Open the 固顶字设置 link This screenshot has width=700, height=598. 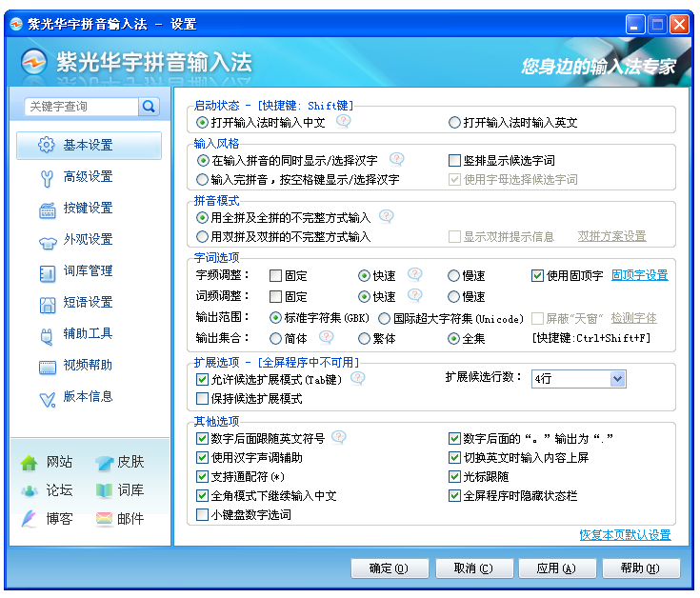[639, 276]
